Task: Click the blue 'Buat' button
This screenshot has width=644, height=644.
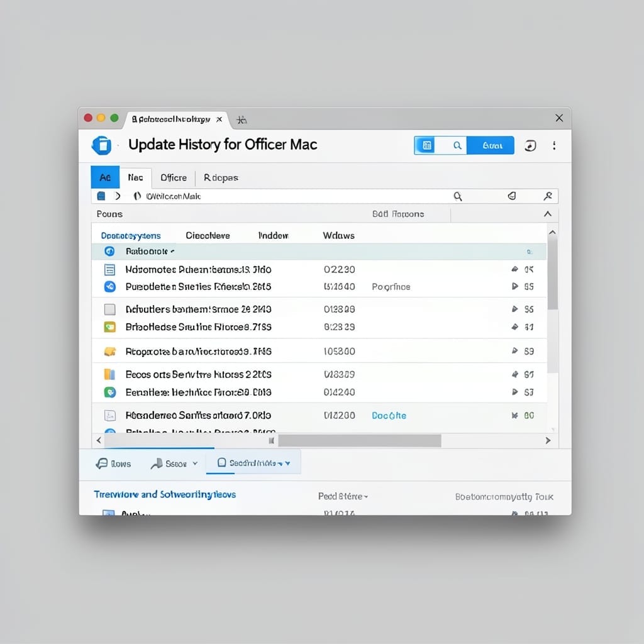Action: coord(491,145)
